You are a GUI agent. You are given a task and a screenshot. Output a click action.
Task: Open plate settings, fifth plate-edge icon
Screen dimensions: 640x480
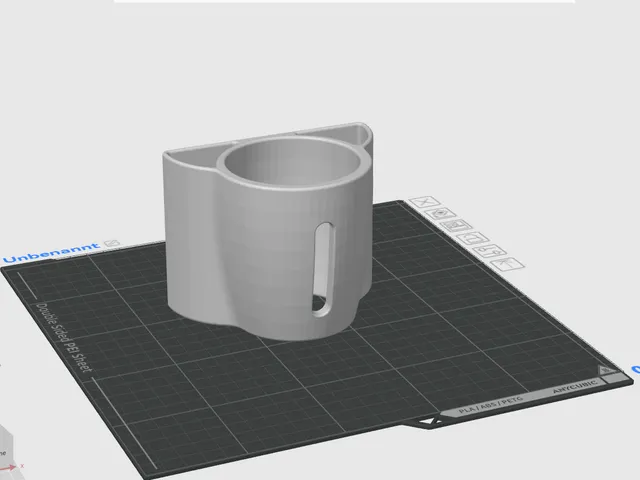coord(490,251)
